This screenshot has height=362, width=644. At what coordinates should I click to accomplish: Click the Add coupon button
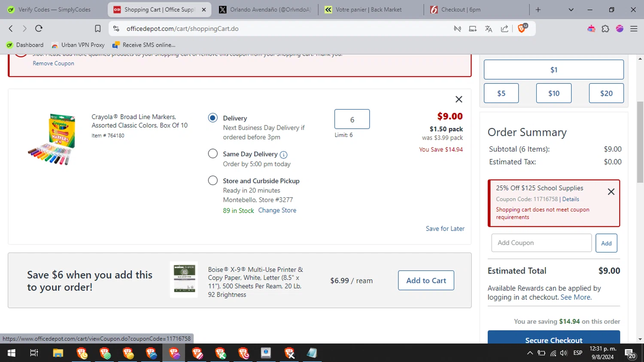[x=606, y=243]
